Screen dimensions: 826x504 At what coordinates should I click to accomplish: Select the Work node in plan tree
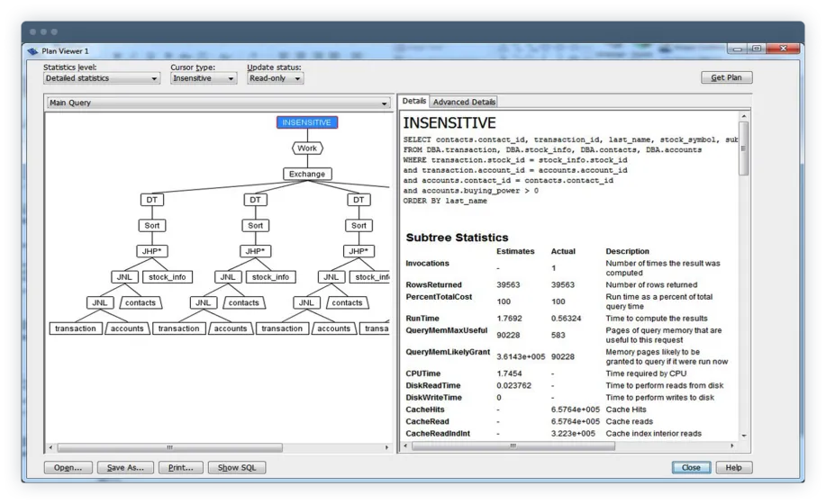click(x=307, y=148)
